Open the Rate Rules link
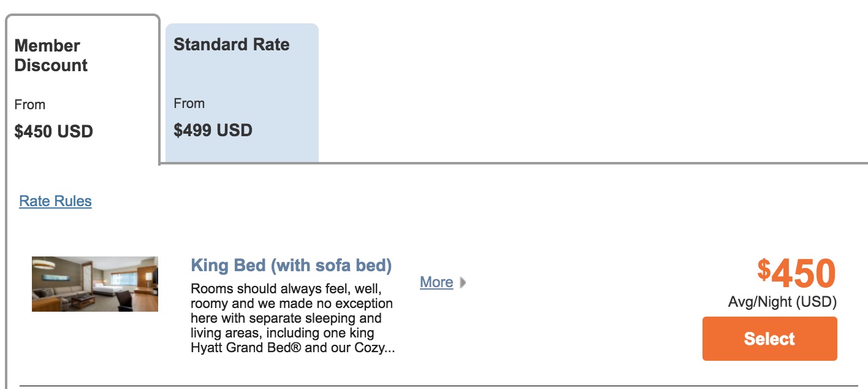The height and width of the screenshot is (389, 868). pyautogui.click(x=55, y=201)
